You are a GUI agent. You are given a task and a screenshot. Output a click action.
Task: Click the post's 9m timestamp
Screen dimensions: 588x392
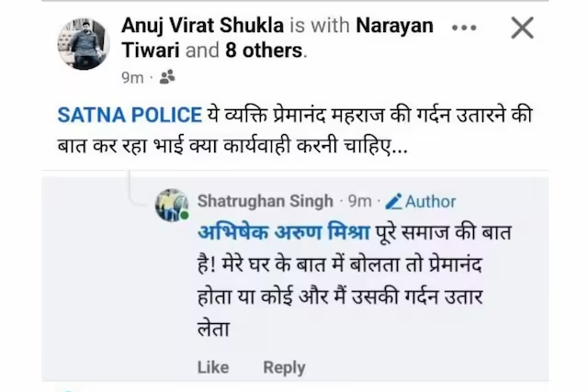[132, 78]
